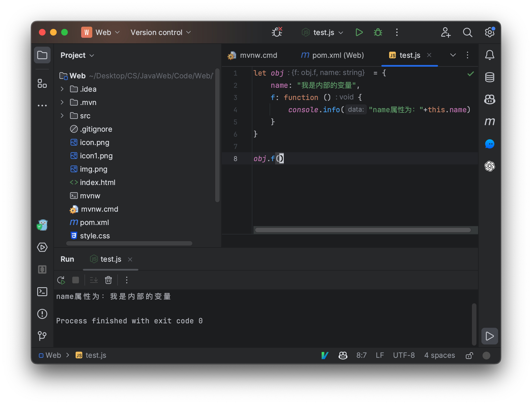Open the Project view dropdown

coord(77,55)
